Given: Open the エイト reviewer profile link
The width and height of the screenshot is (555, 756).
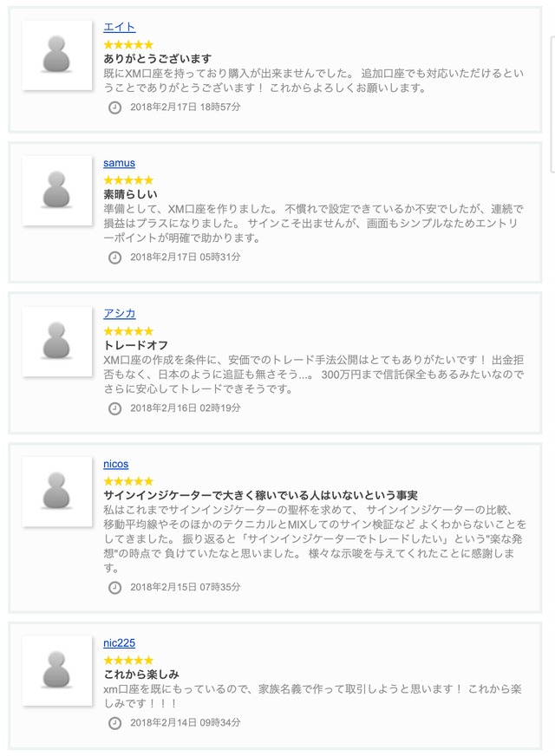Looking at the screenshot, I should pyautogui.click(x=119, y=27).
